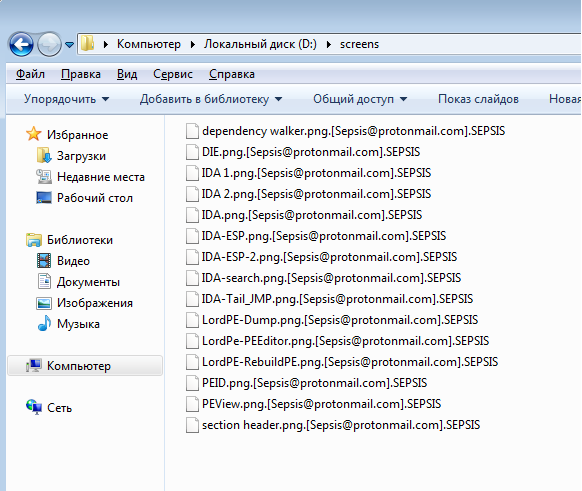Open the Справка menu

coord(232,74)
